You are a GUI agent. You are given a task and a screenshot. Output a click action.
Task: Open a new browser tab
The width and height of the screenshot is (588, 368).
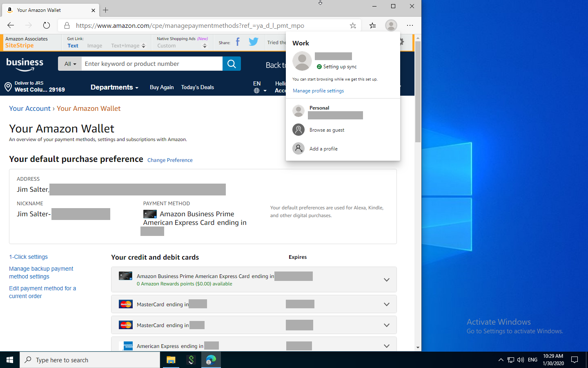[x=105, y=10]
